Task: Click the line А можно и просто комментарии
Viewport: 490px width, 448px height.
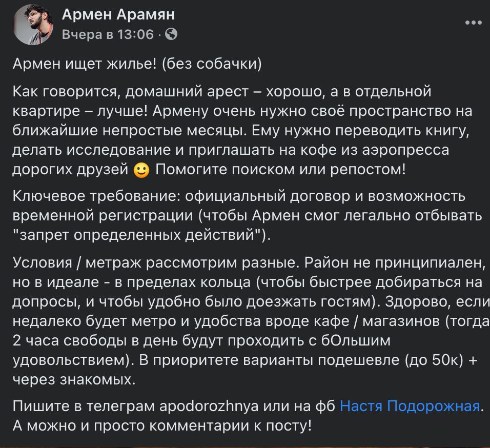Action: 162,426
